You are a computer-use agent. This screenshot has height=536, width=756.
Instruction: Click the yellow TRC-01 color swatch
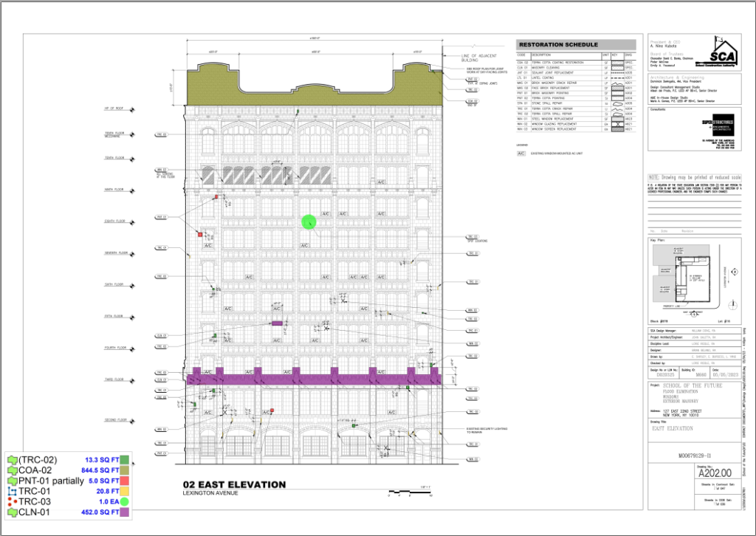[x=124, y=491]
